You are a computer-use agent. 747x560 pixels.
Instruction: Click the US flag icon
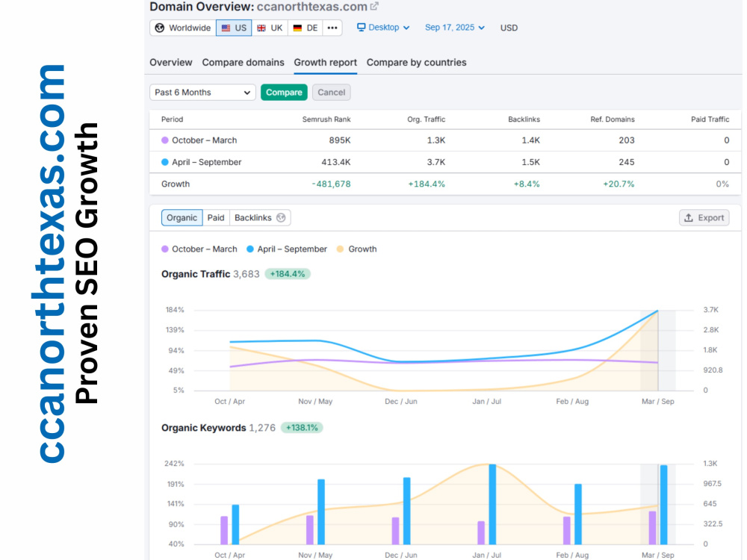(226, 28)
